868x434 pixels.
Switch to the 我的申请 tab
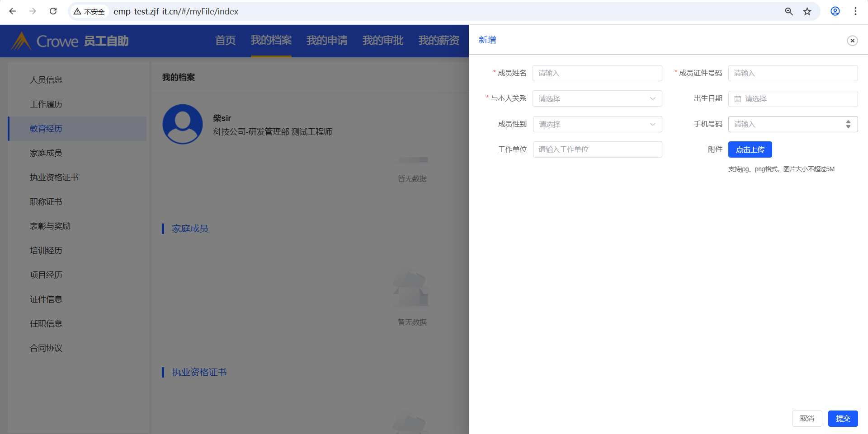(x=327, y=41)
